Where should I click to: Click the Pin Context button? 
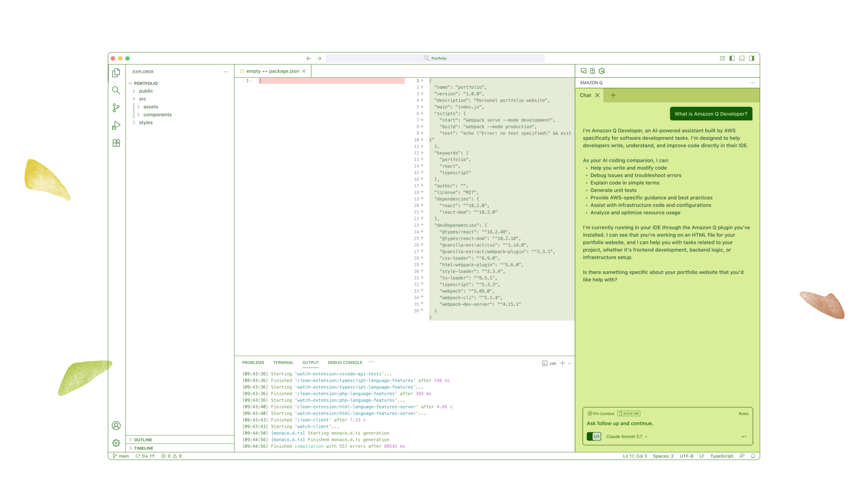pyautogui.click(x=601, y=413)
